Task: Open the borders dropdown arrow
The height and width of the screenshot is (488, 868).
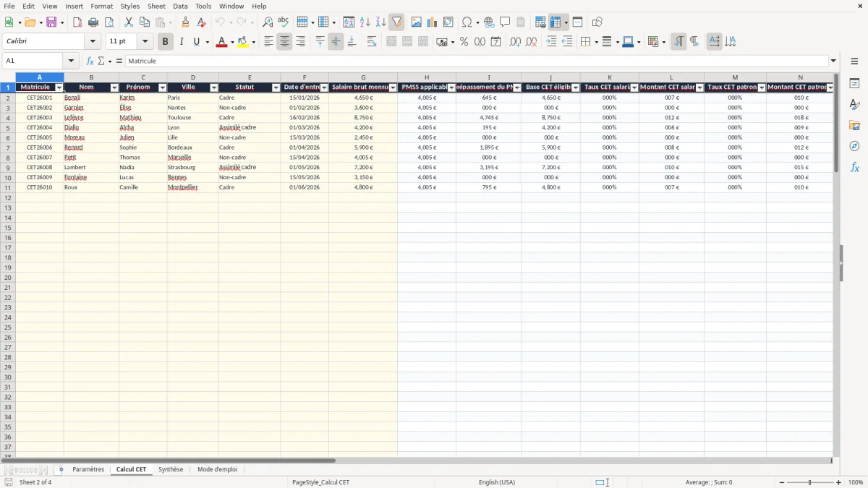Action: pyautogui.click(x=595, y=42)
